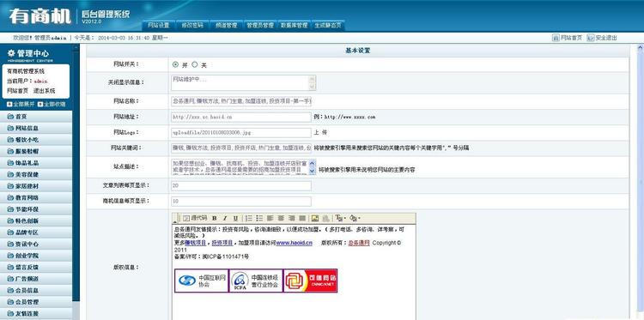Viewport: 644px width, 320px height.
Task: Expand the 家居建材 sidebar category
Action: pyautogui.click(x=36, y=186)
